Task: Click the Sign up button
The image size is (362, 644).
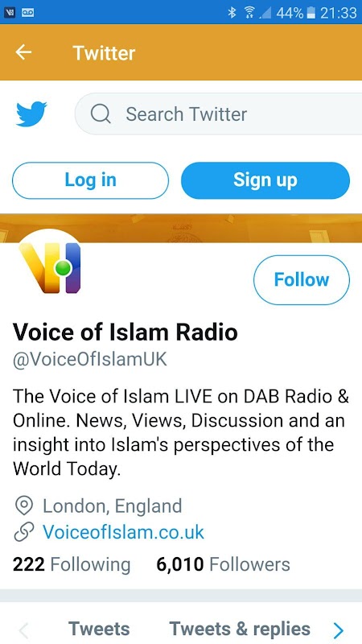Action: coord(265,180)
